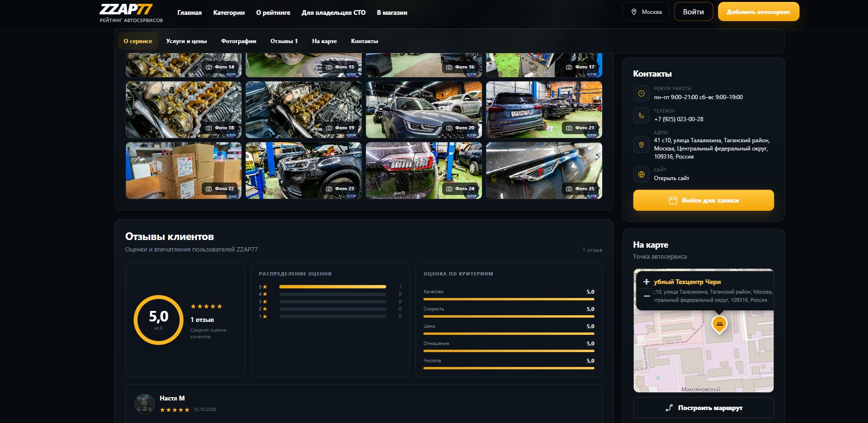Click the address pin icon in Контакты
Viewport: 868px width, 423px height.
coord(641,145)
